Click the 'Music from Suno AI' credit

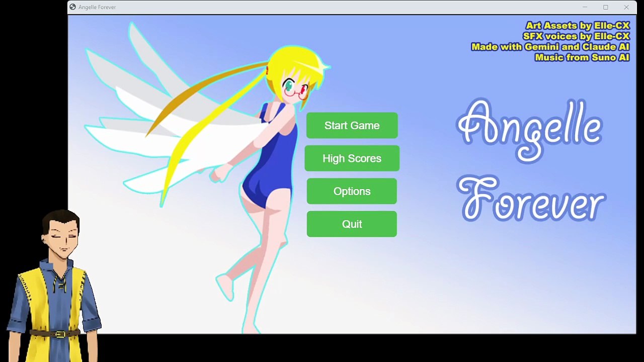pyautogui.click(x=582, y=57)
